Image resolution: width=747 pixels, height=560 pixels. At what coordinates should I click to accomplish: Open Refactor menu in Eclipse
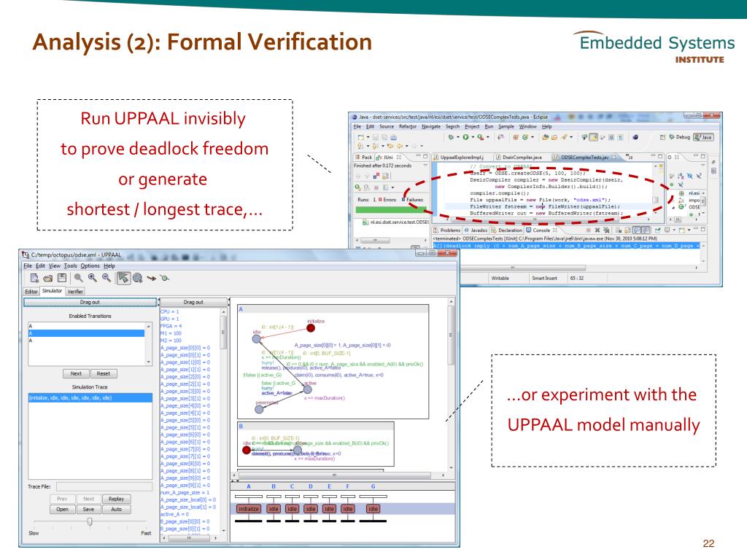(408, 127)
